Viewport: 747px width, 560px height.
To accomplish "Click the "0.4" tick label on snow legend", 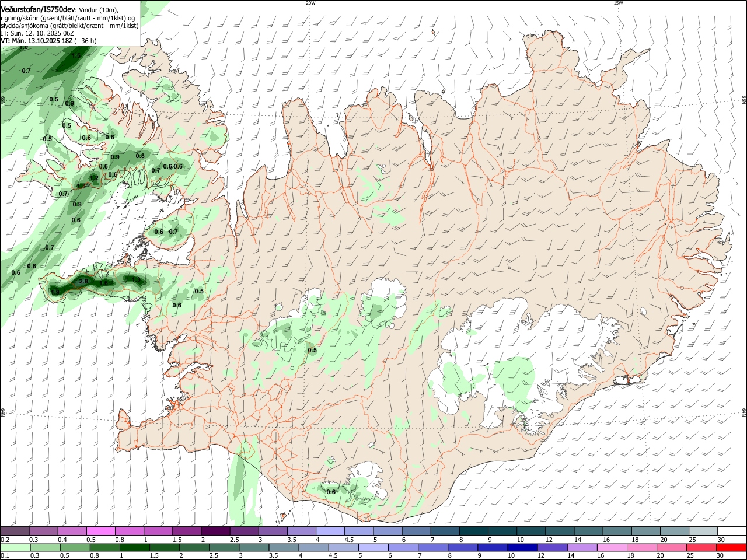I will pyautogui.click(x=62, y=540).
